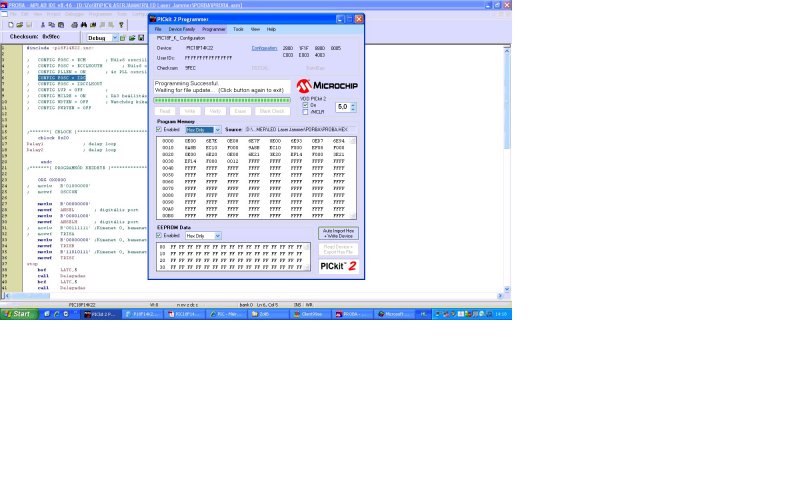Viewport: 800px width, 480px height.
Task: Click the Find in Files icon in MPLAB toolbar
Action: click(x=93, y=24)
